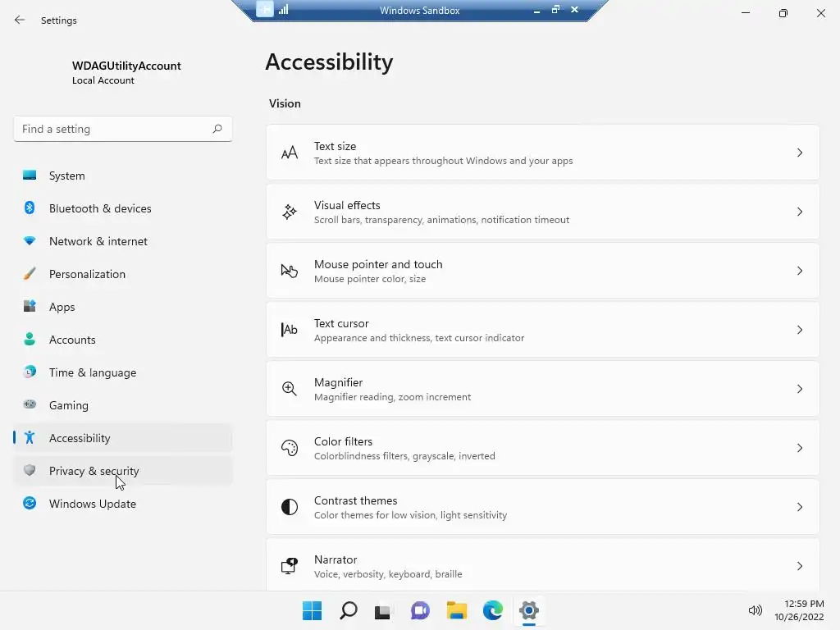The image size is (840, 630).
Task: Expand Mouse pointer and touch chevron
Action: [x=800, y=271]
